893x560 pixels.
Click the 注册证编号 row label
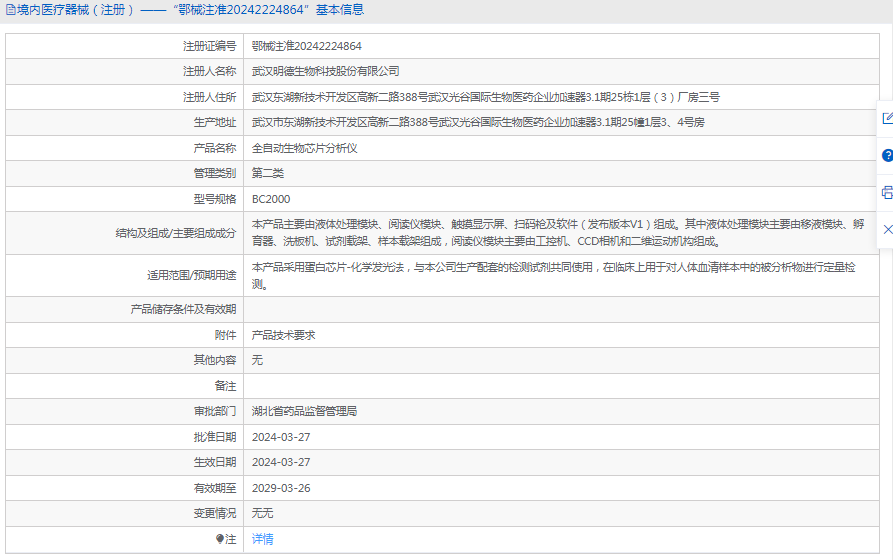209,46
